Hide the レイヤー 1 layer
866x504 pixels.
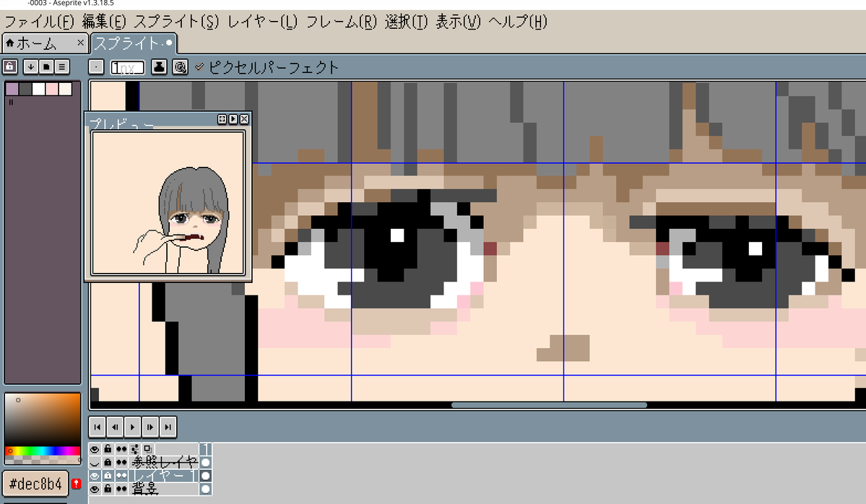[95, 476]
